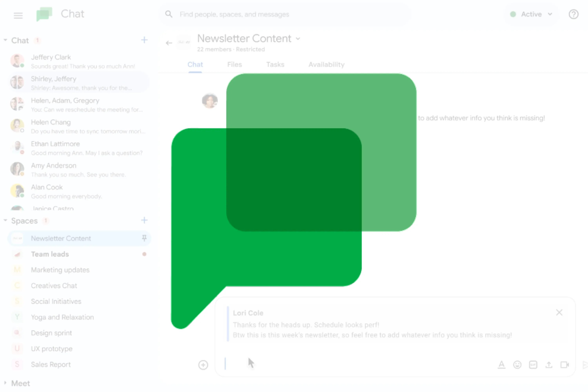This screenshot has height=392, width=588.
Task: Click the text formatting icon
Action: (501, 365)
